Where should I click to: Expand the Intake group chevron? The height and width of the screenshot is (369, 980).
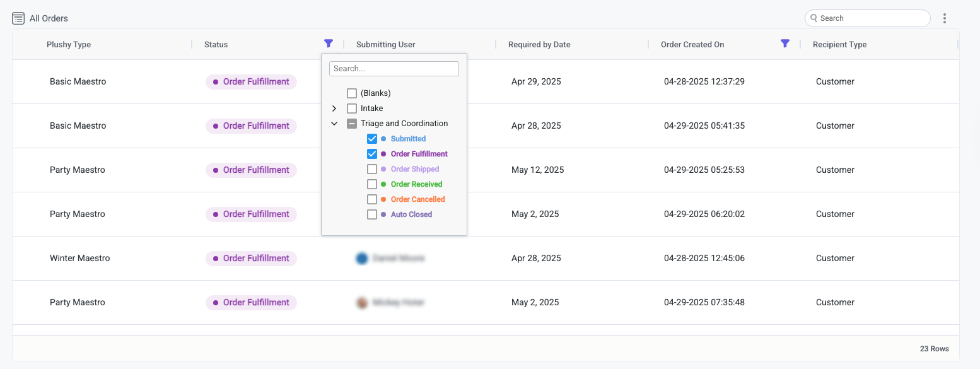coord(334,108)
